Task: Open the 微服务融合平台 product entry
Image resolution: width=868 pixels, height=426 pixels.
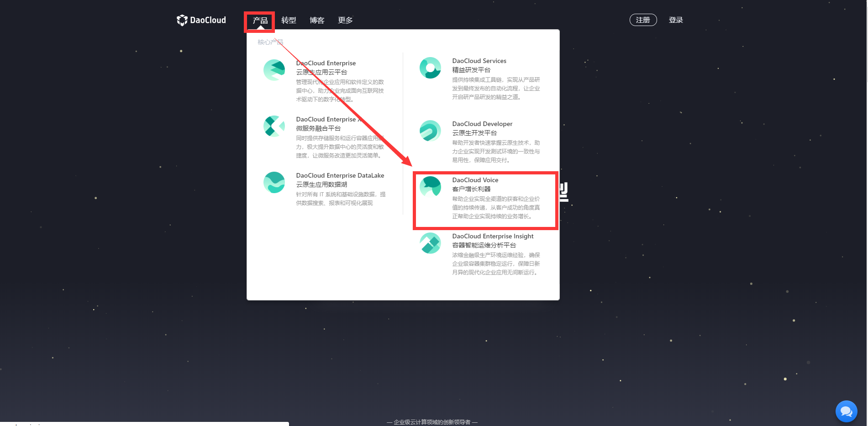Action: [318, 128]
